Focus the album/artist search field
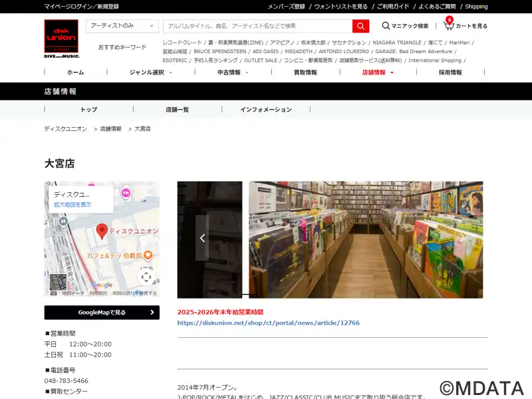 tap(258, 26)
